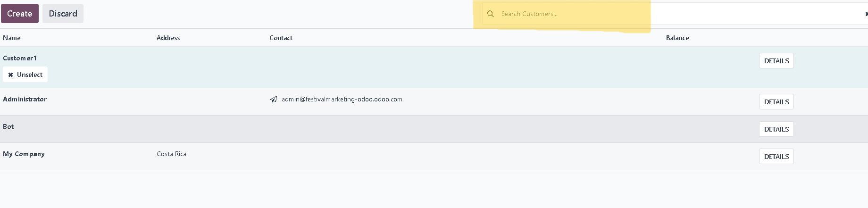Screen dimensions: 868x208
Task: Click the Balance column header
Action: coord(677,38)
